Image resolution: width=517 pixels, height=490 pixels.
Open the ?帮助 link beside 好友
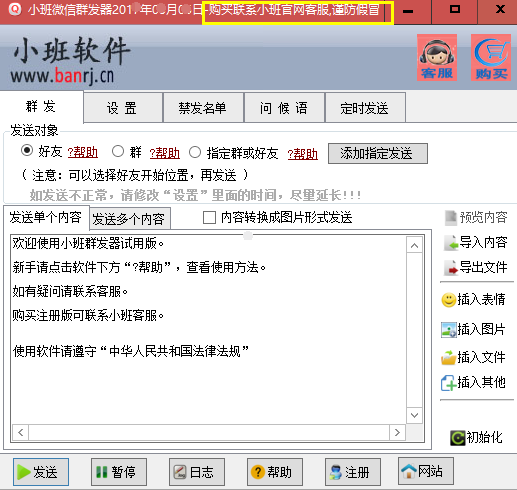pos(83,153)
